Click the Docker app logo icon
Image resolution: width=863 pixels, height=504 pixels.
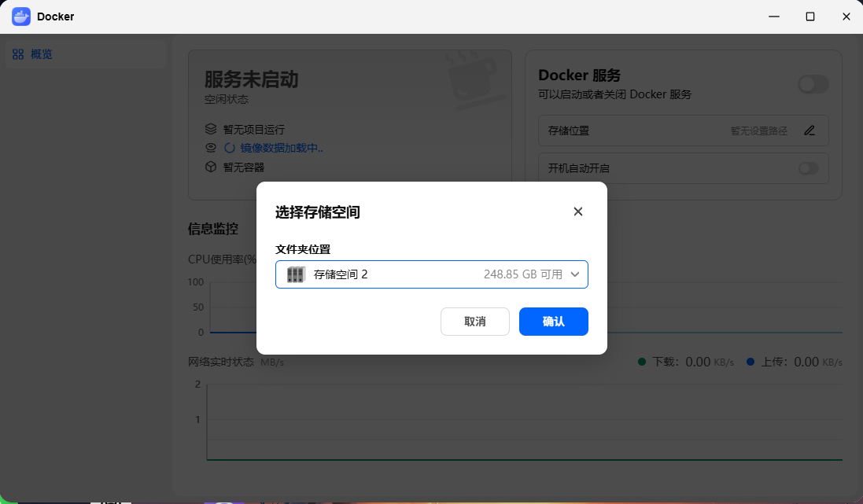click(21, 17)
